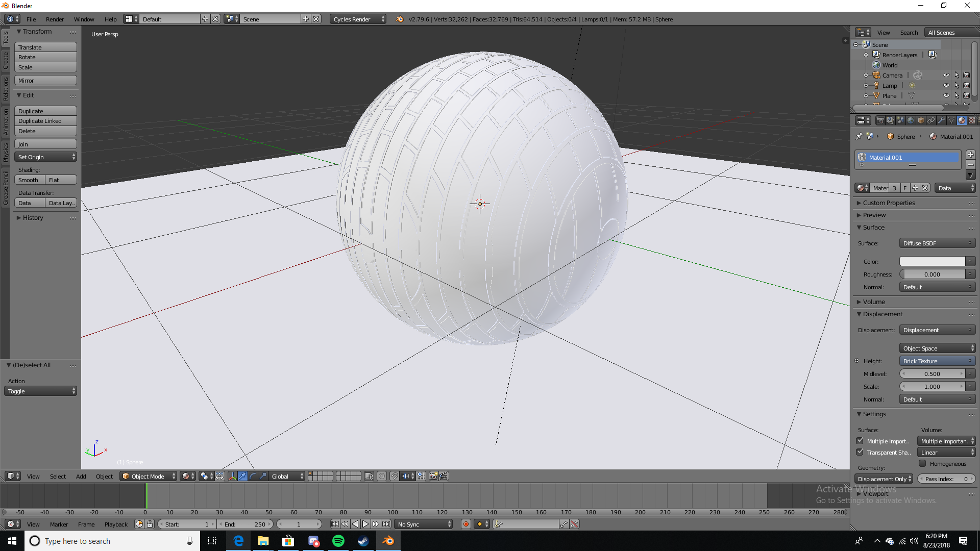Select the Object Mode dropdown
Image resolution: width=980 pixels, height=551 pixels.
[x=149, y=475]
